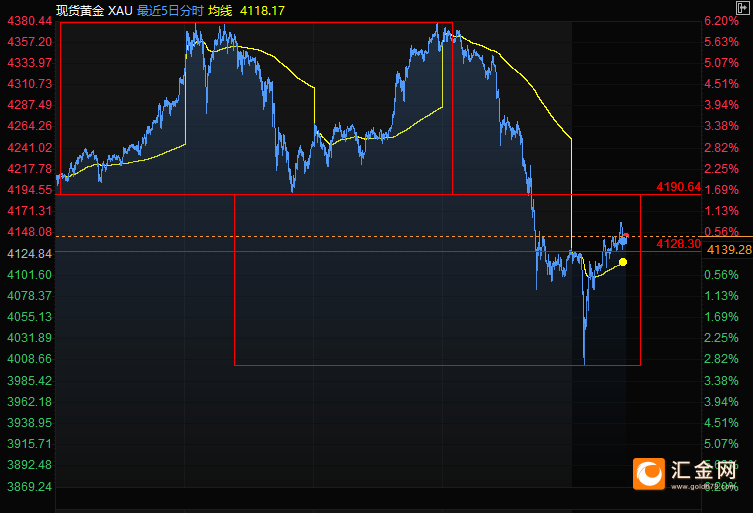The width and height of the screenshot is (753, 513).
Task: Click the 4031.89 price axis label
Action: (x=29, y=338)
